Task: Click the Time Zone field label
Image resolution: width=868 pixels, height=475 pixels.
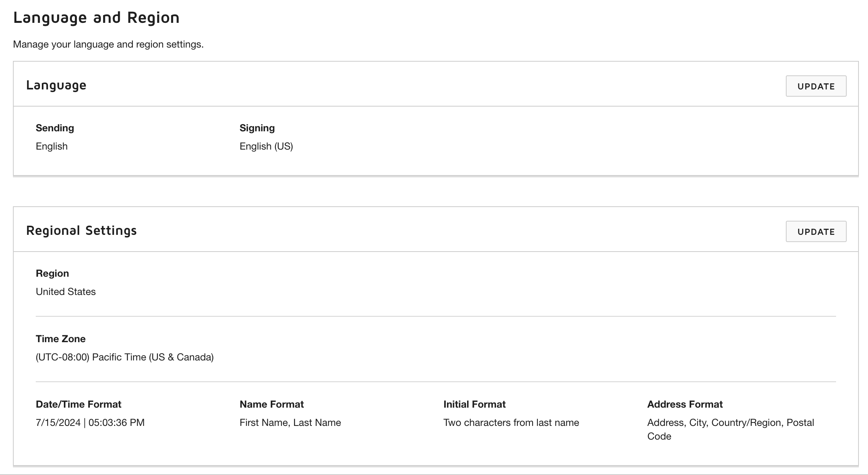Action: tap(61, 338)
